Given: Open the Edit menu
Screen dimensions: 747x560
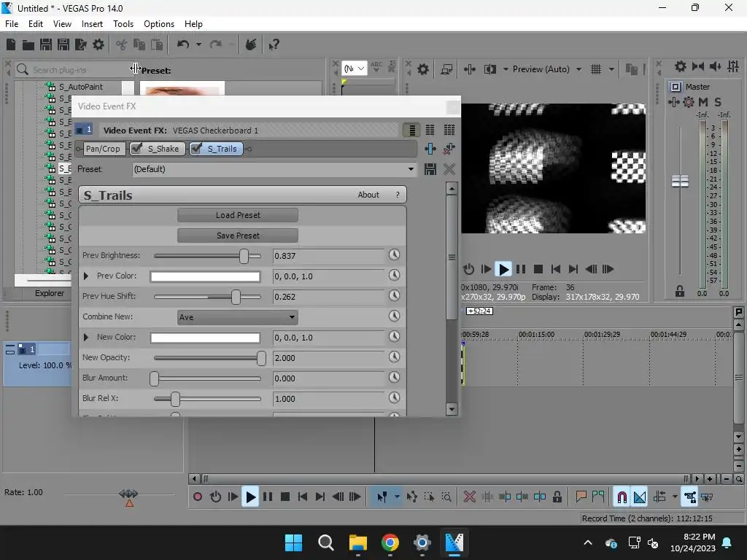Looking at the screenshot, I should [x=36, y=24].
